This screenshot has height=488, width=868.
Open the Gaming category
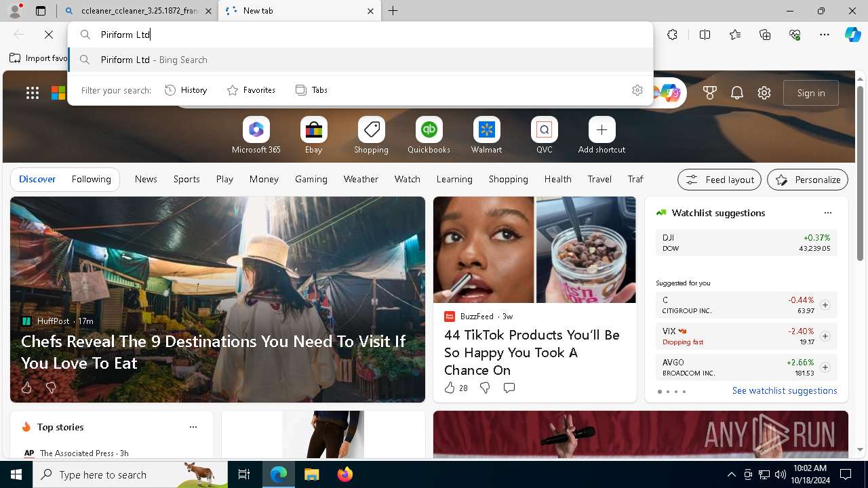pyautogui.click(x=311, y=179)
